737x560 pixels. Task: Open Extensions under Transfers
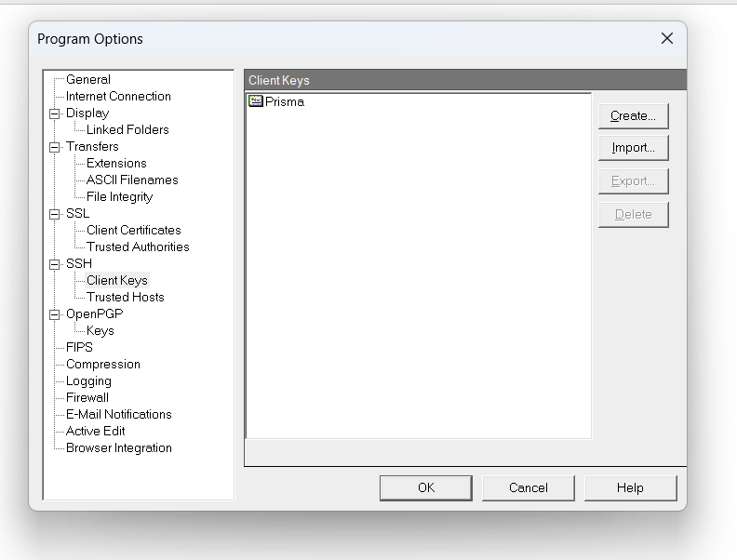[116, 164]
